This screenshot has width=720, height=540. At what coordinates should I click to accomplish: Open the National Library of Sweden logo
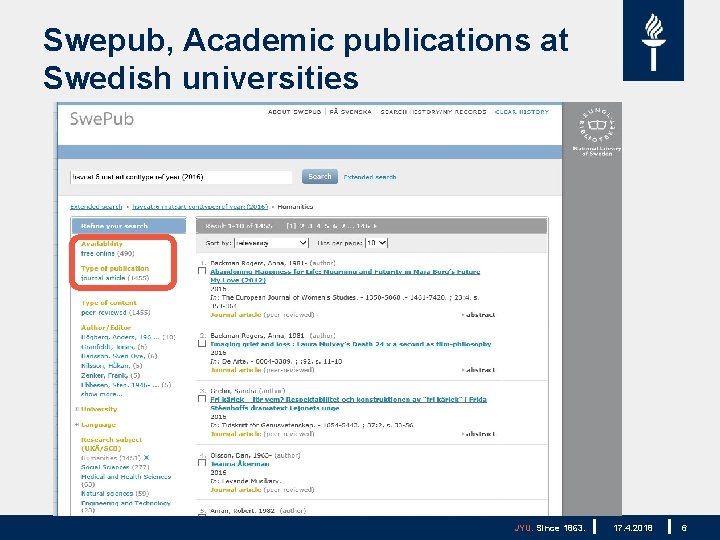tap(596, 131)
